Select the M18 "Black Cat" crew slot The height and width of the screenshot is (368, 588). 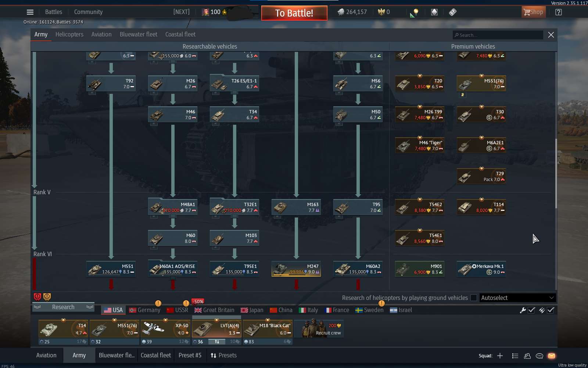[268, 329]
